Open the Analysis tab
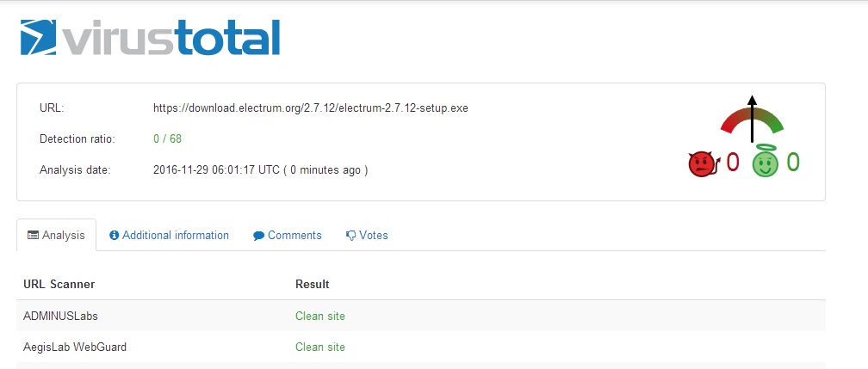868x369 pixels. tap(57, 235)
